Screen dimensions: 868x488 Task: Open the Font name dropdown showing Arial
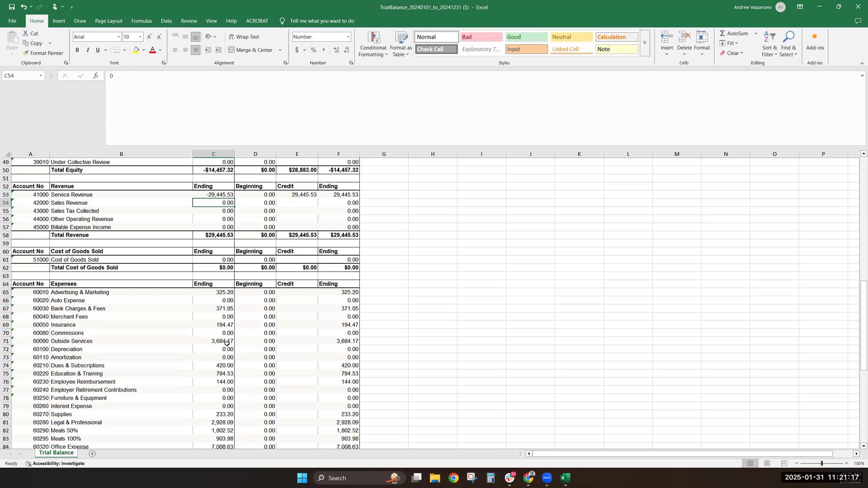(x=118, y=37)
